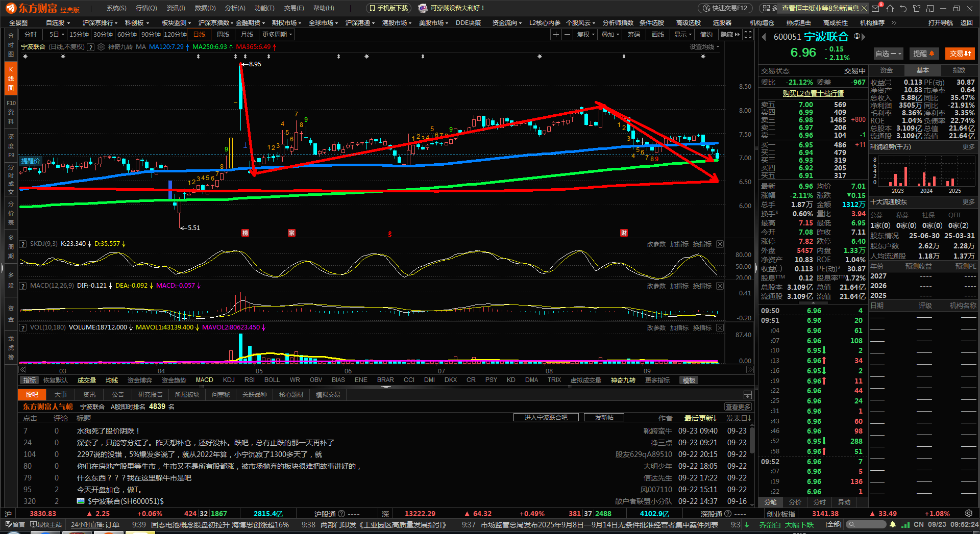Jump chart timeline to earliest data

[22, 370]
